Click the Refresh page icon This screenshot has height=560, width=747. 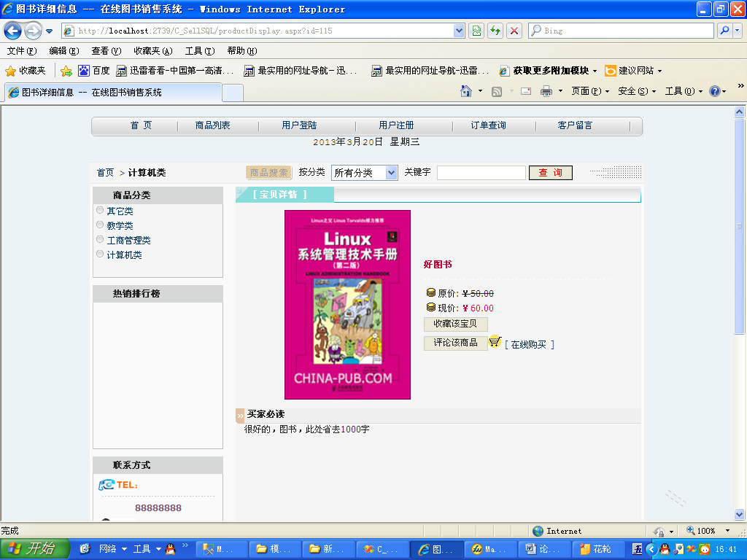(x=495, y=31)
